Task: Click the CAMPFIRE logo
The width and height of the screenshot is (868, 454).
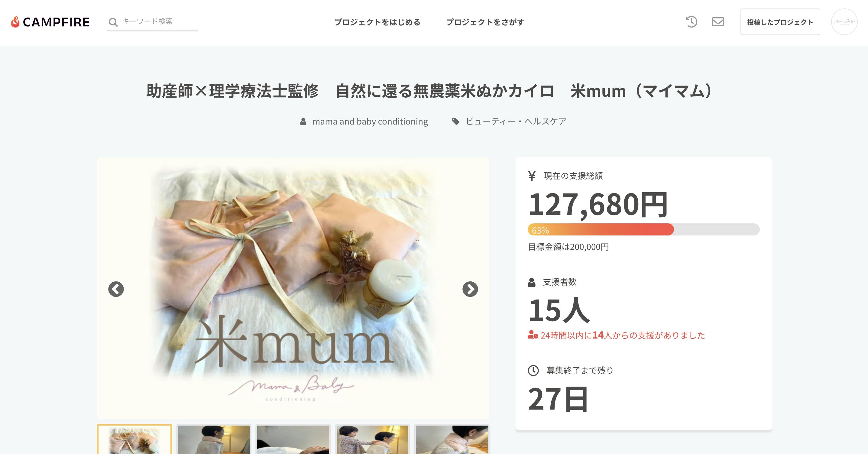Action: coord(50,22)
